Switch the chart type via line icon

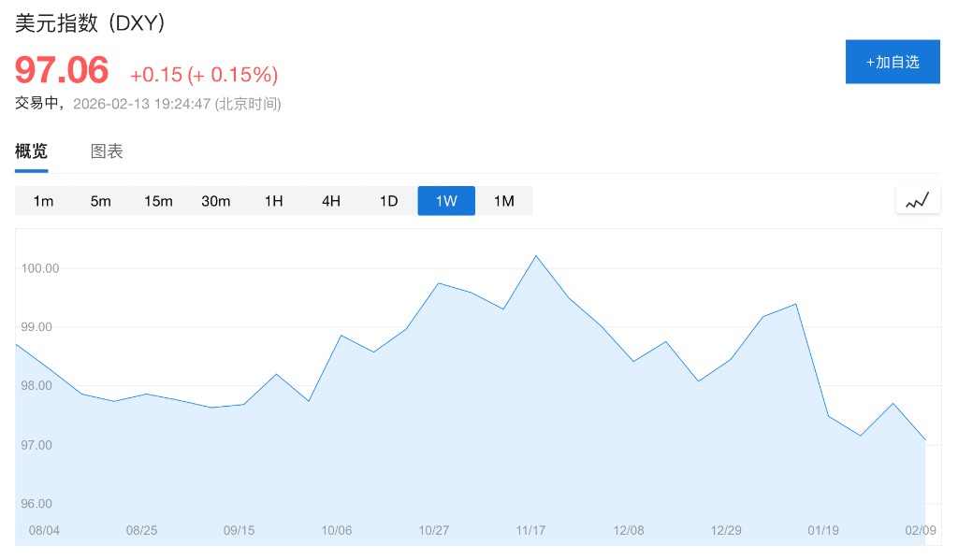(x=918, y=200)
